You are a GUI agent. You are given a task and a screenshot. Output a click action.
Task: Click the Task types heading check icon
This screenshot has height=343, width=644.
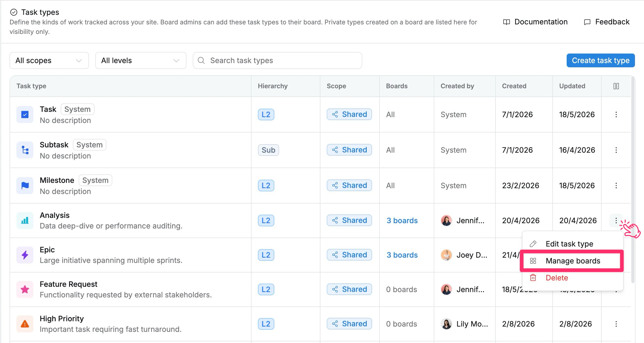click(x=14, y=12)
